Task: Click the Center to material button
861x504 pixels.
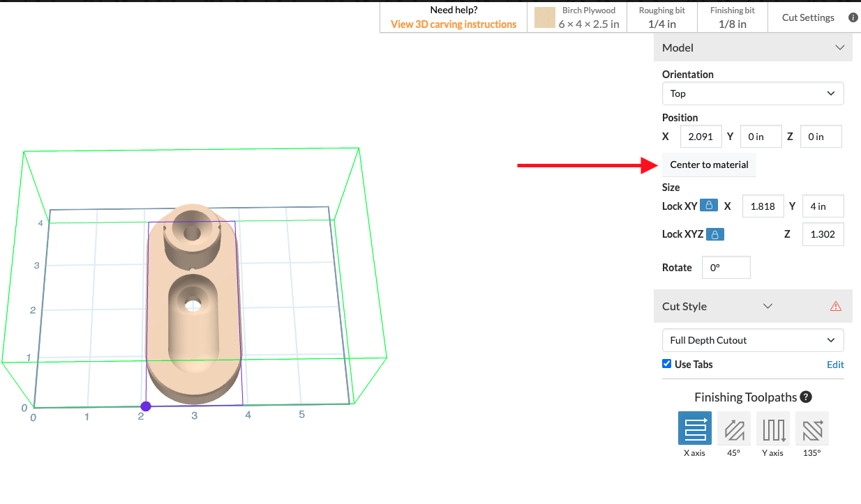Action: click(709, 165)
